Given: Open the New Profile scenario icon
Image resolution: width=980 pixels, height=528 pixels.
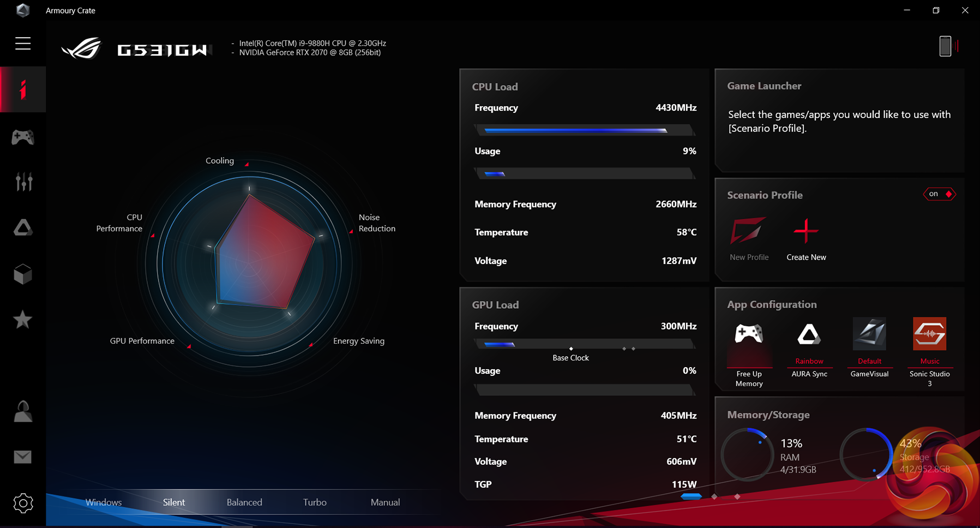Looking at the screenshot, I should 749,230.
